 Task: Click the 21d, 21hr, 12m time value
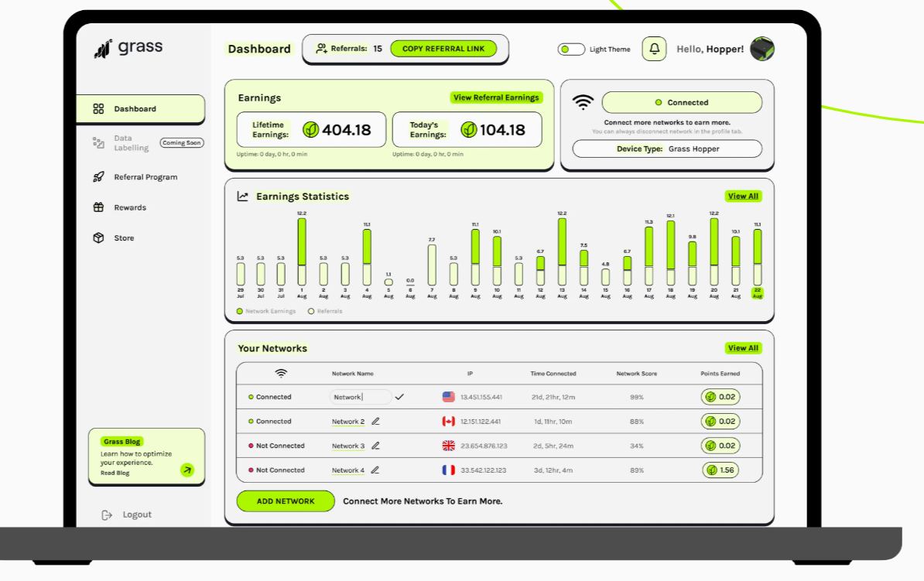[553, 397]
